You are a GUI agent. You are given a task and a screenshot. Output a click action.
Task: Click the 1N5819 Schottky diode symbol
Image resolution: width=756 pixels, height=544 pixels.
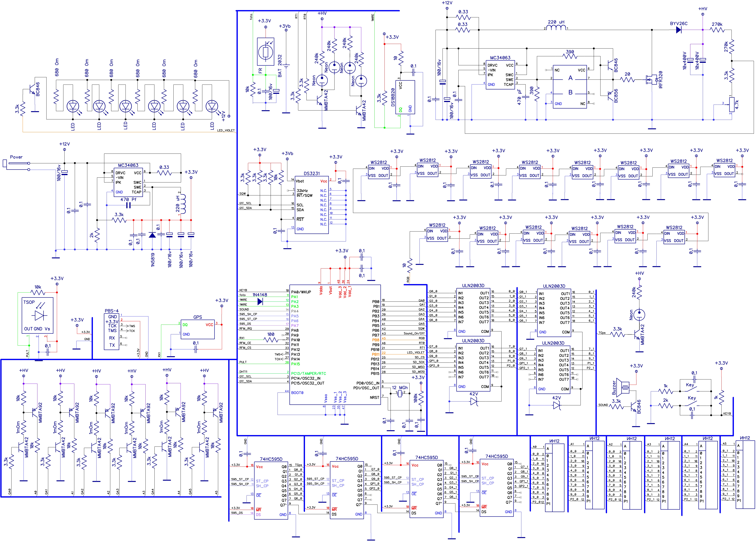tap(152, 235)
